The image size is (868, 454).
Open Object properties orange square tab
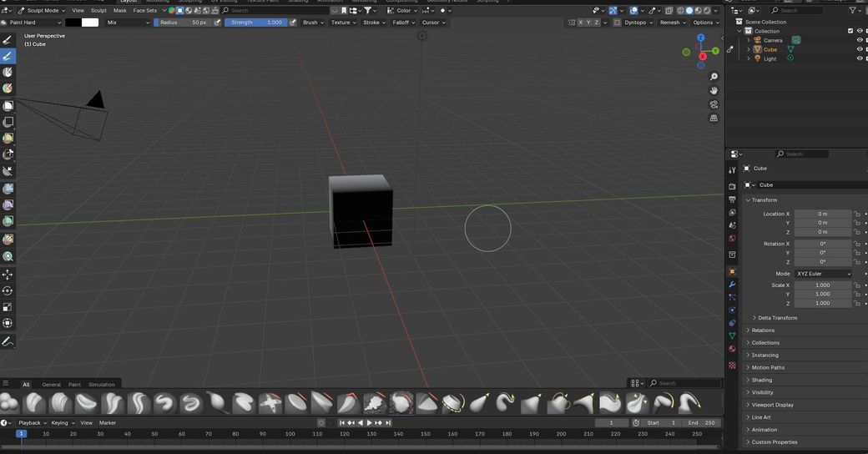[x=732, y=271]
